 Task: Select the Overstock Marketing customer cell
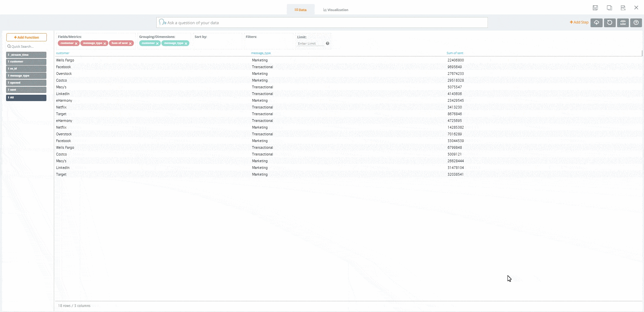pyautogui.click(x=64, y=74)
